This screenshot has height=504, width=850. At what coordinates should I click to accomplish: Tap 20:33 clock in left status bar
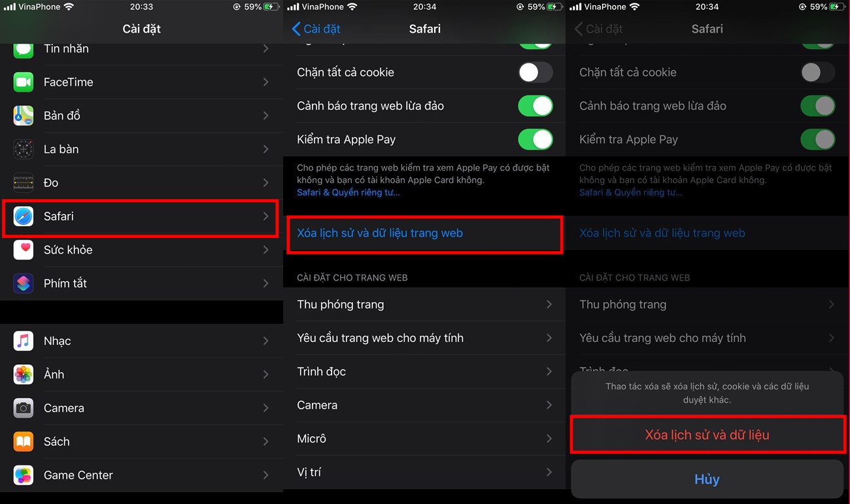coord(141,7)
